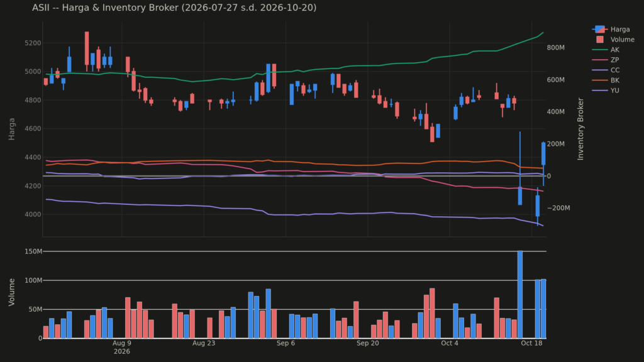Click the tallest blue volume bar above 150M
The width and height of the screenshot is (644, 362).
tap(520, 294)
